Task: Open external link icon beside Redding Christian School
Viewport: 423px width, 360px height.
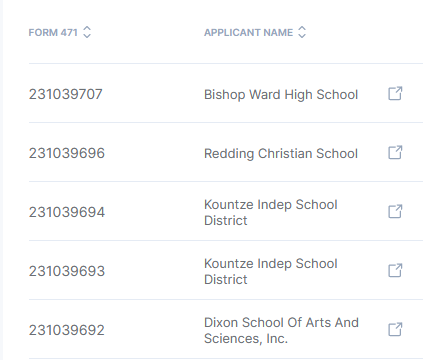Action: coord(395,153)
